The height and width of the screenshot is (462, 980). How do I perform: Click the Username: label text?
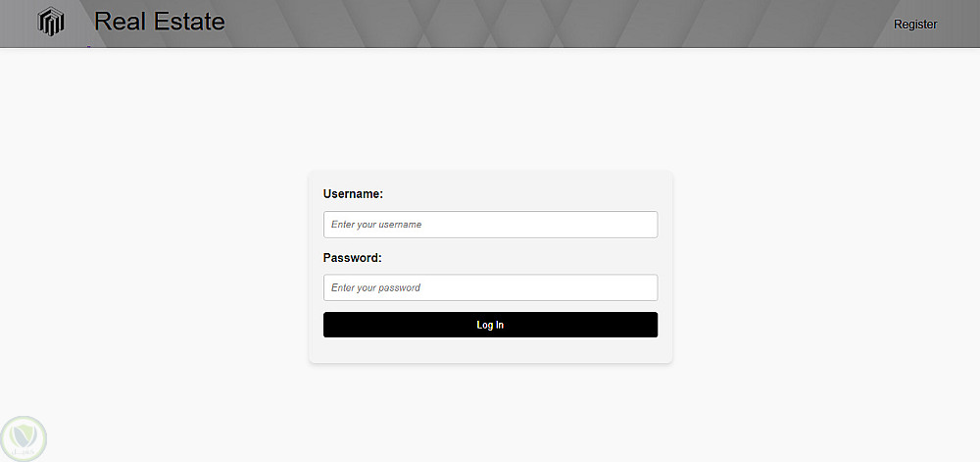tap(353, 194)
